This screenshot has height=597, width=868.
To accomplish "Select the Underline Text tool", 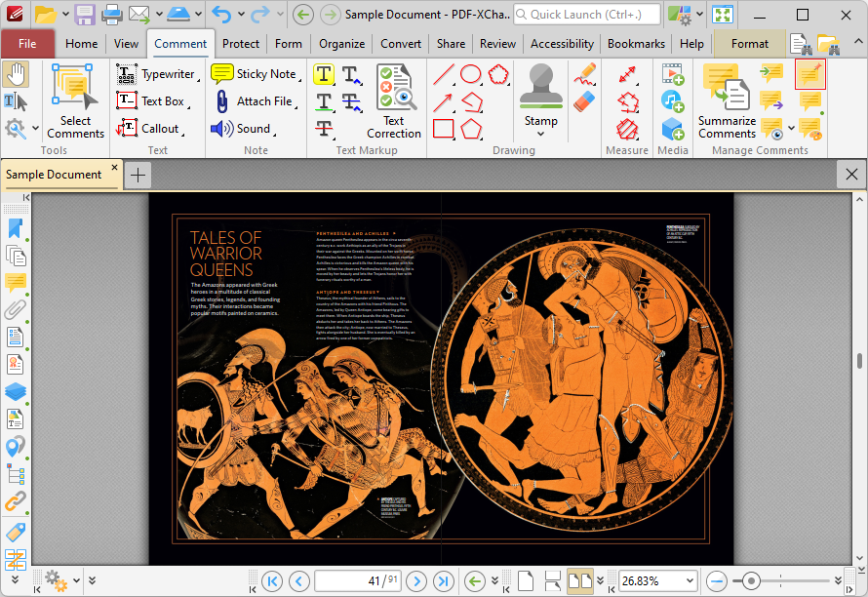I will tap(324, 101).
